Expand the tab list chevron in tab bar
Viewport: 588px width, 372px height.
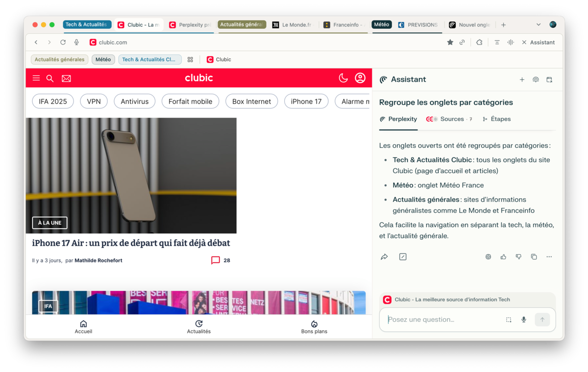[x=539, y=25]
